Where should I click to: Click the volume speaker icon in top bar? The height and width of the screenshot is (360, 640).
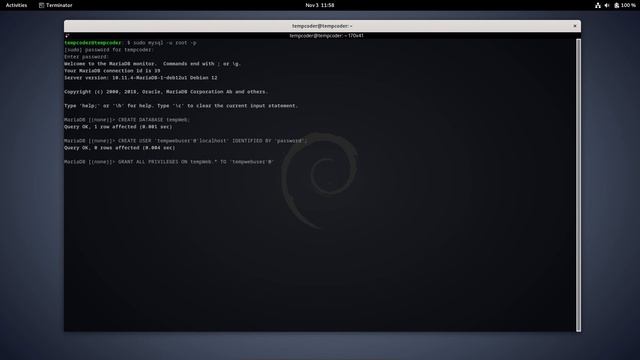(607, 5)
